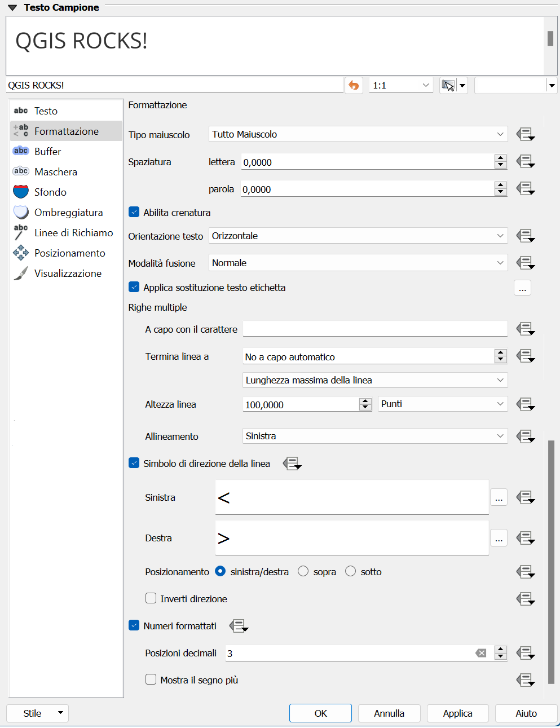This screenshot has height=728, width=560.
Task: Open the Testo settings tab
Action: (x=67, y=111)
